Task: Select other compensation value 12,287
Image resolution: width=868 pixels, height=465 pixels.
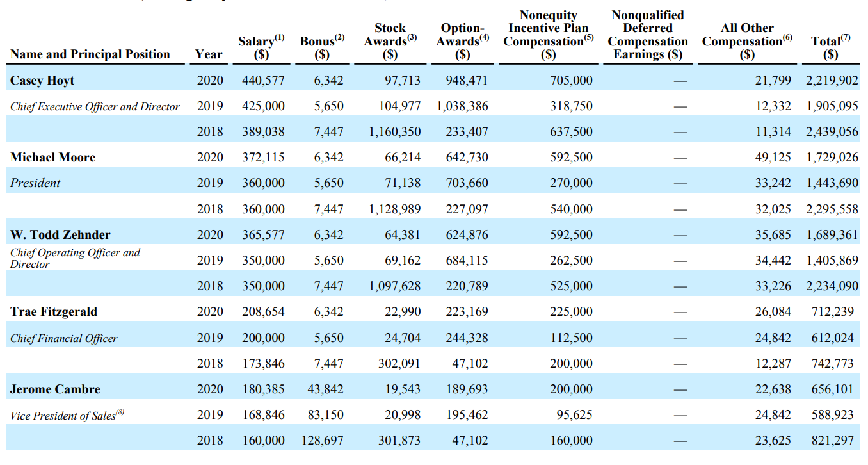Action: [773, 364]
